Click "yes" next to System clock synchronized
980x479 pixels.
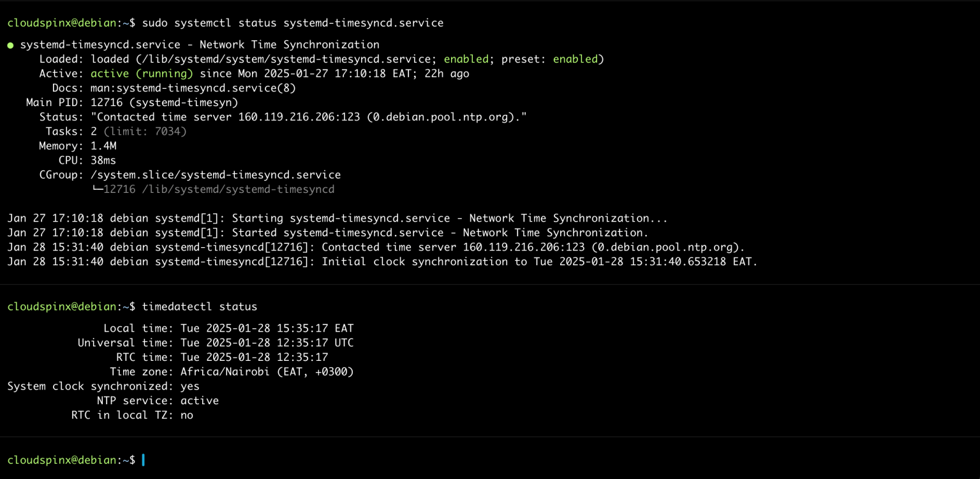(x=189, y=386)
